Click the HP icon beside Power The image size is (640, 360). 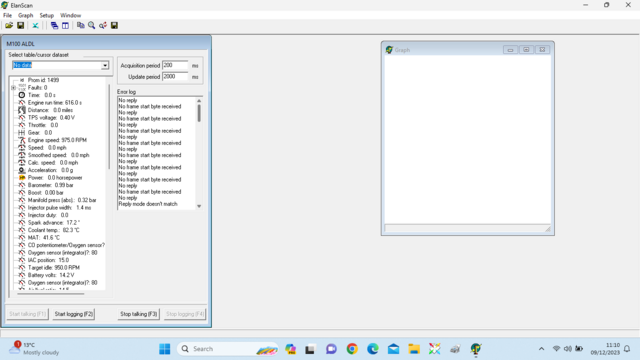(22, 178)
